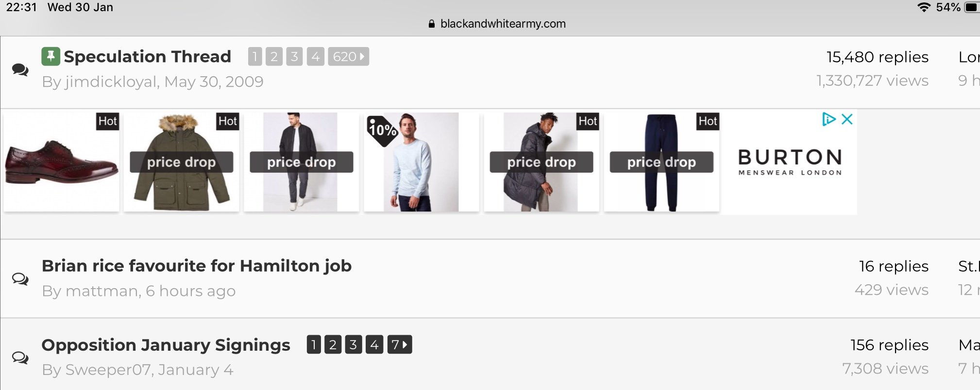Tap the blackandwhitearmy.com address bar

497,24
